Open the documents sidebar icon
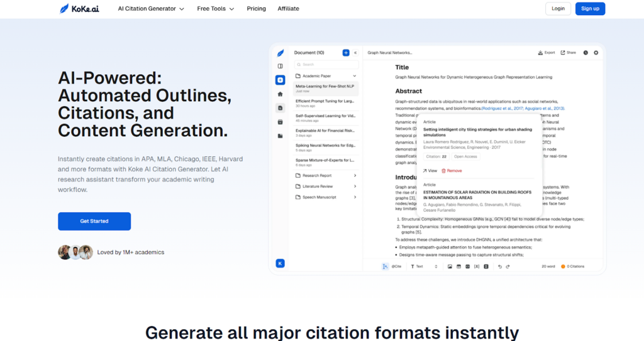644x341 pixels. (280, 108)
